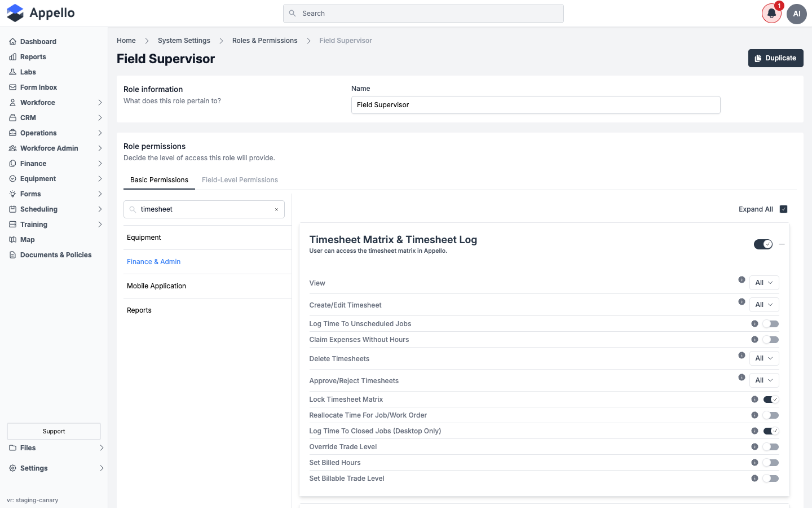Open the View permission dropdown

click(764, 283)
